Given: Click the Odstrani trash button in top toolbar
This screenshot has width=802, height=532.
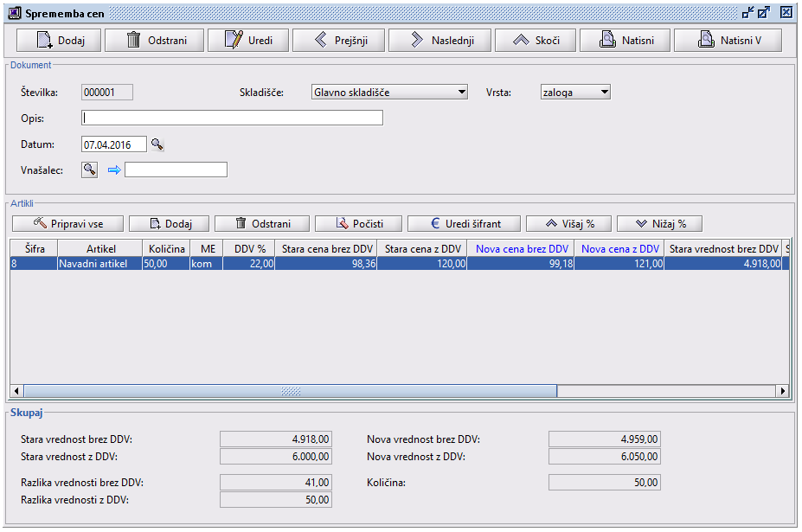Looking at the screenshot, I should click(155, 41).
